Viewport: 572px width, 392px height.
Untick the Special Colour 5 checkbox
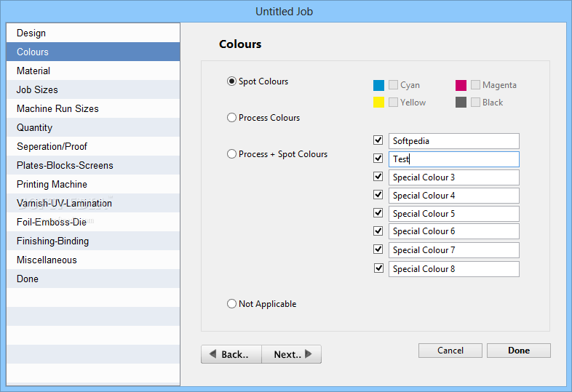point(378,212)
